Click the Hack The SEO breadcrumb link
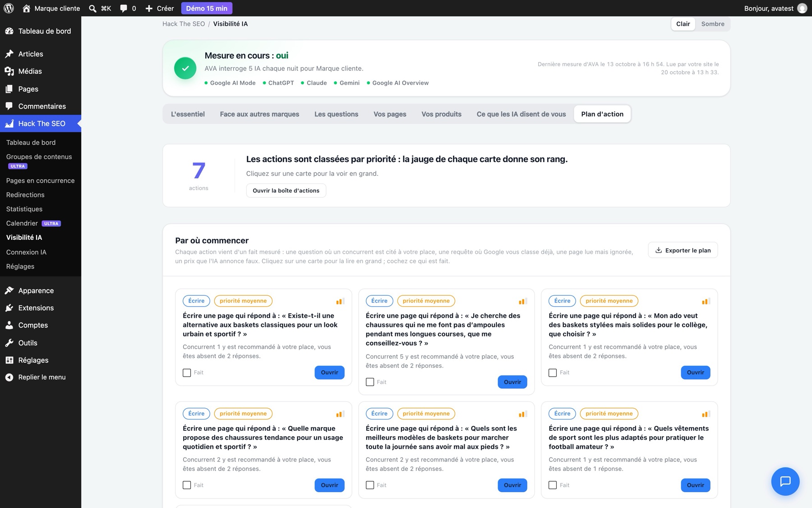812x508 pixels. (184, 24)
